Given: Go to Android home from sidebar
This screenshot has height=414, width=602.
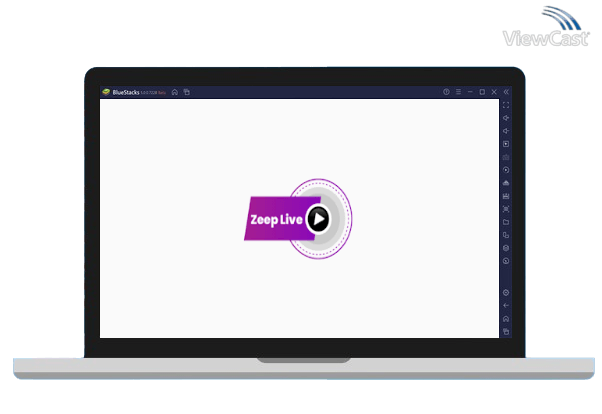Looking at the screenshot, I should click(x=506, y=319).
